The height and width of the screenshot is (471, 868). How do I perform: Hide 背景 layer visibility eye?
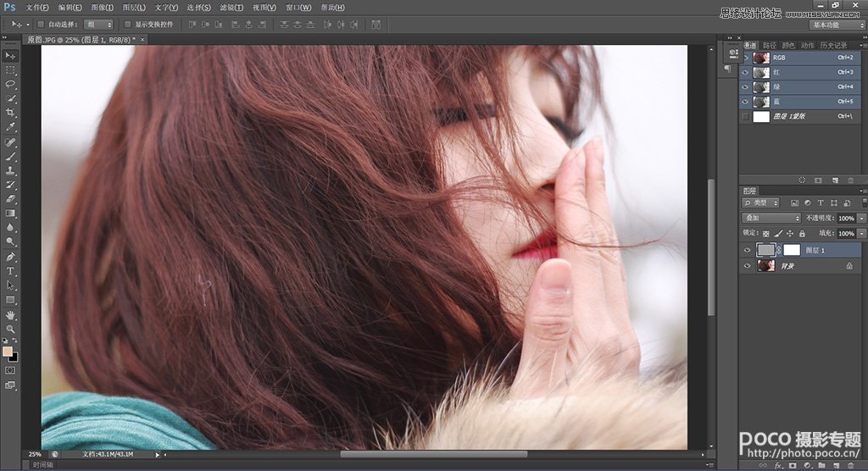[x=747, y=266]
